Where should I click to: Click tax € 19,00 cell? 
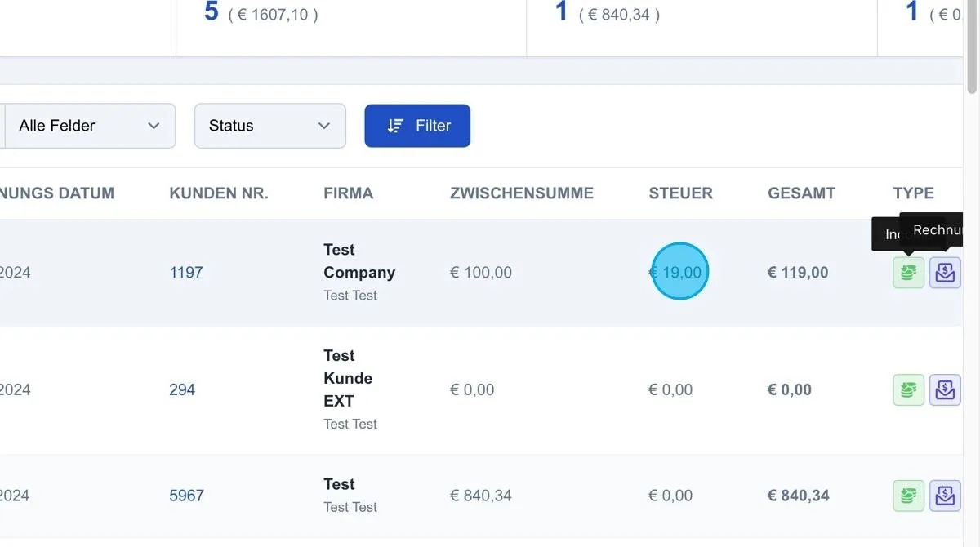[x=675, y=273]
